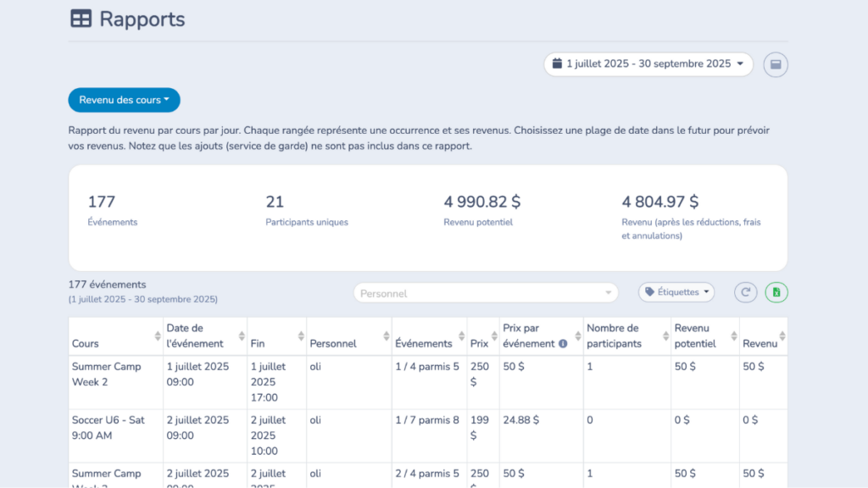Click the Rapports table icon in header
Image resolution: width=868 pixels, height=488 pixels.
81,19
